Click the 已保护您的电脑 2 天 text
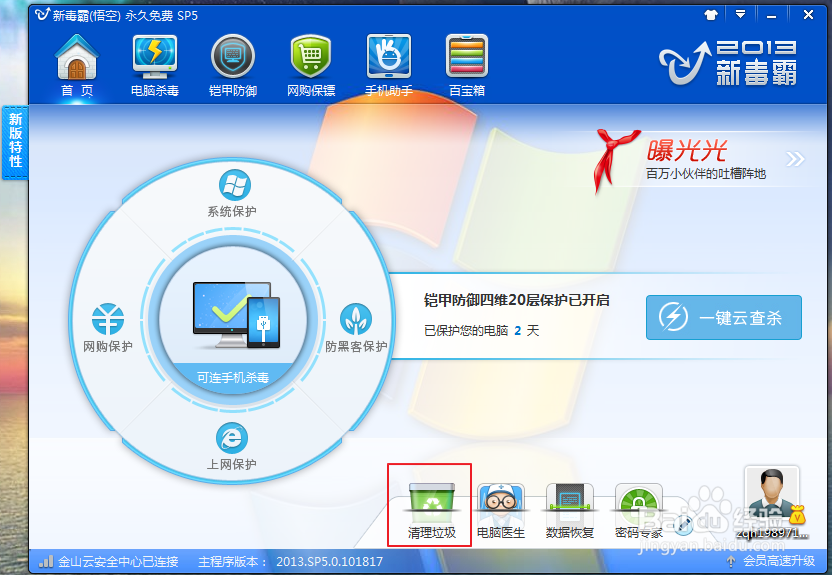Screen dimensions: 832x575 pyautogui.click(x=481, y=330)
